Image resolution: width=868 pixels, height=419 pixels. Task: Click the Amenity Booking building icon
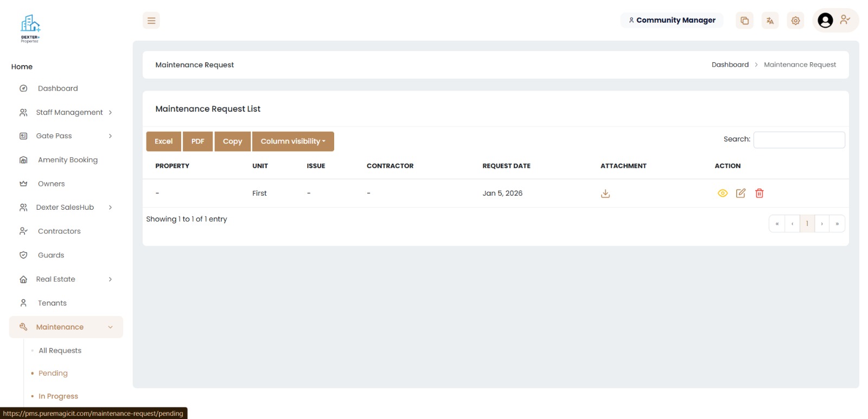point(23,160)
